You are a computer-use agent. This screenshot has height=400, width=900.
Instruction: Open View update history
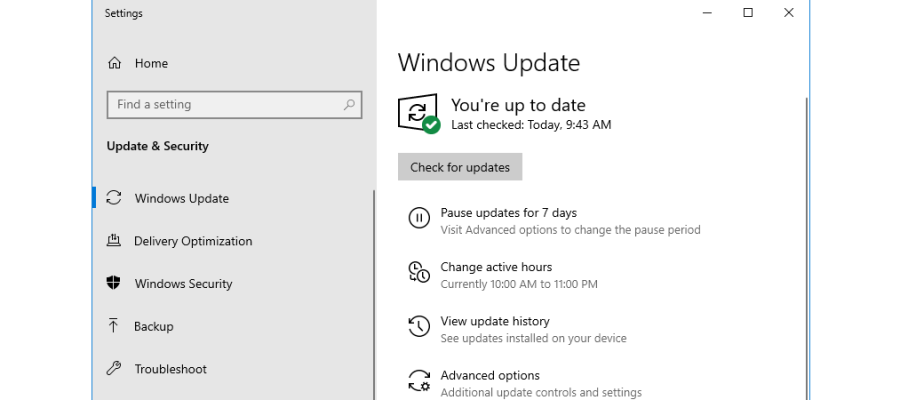coord(495,321)
